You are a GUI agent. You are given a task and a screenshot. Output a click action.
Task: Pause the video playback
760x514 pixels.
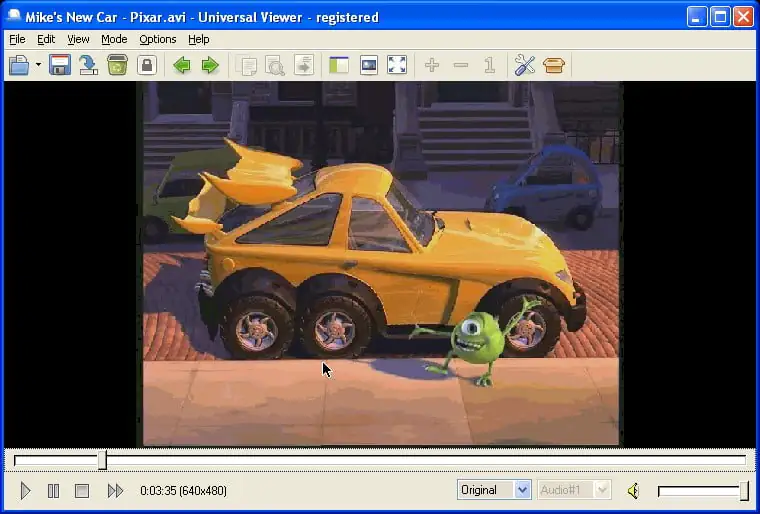(x=54, y=491)
